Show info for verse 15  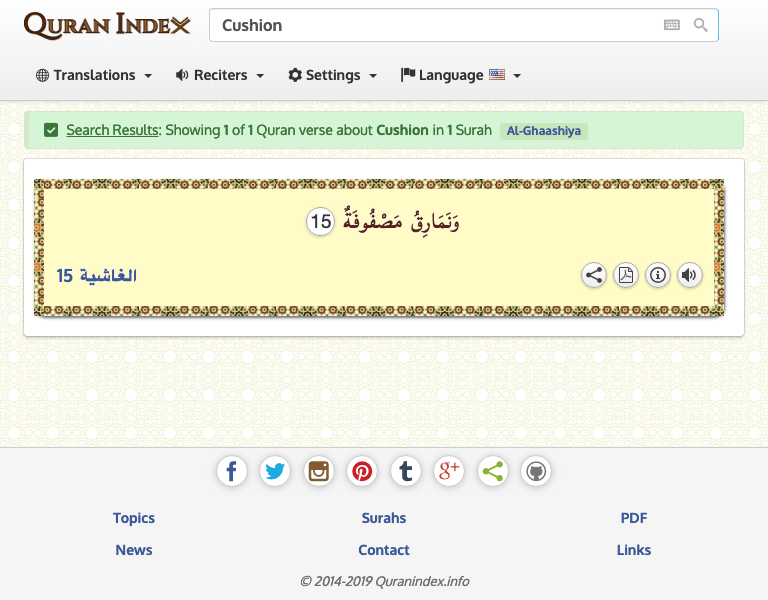[657, 275]
